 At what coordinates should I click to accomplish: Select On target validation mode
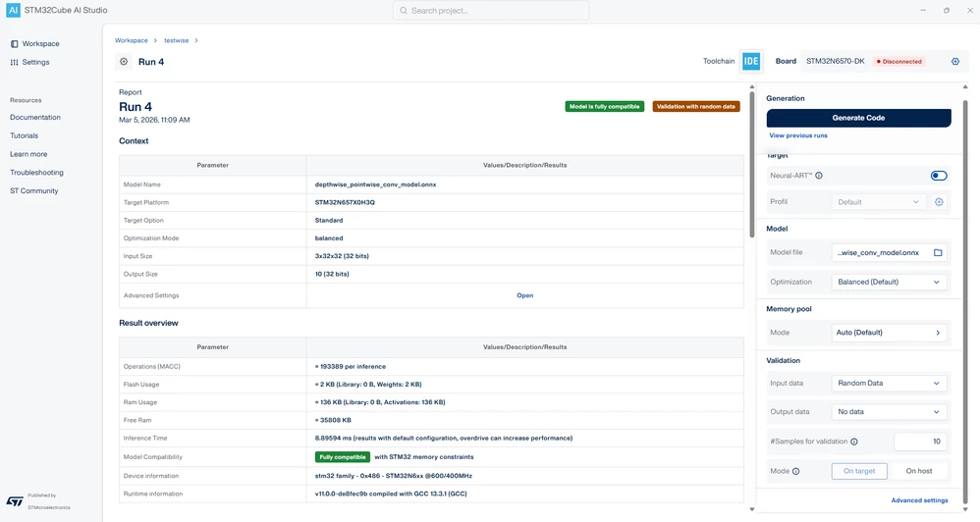pyautogui.click(x=859, y=471)
